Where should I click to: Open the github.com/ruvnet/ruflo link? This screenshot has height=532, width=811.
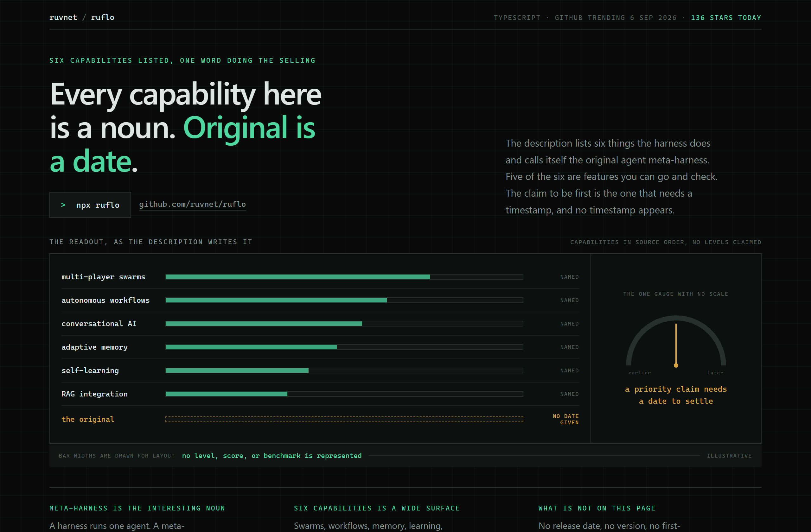coord(192,204)
